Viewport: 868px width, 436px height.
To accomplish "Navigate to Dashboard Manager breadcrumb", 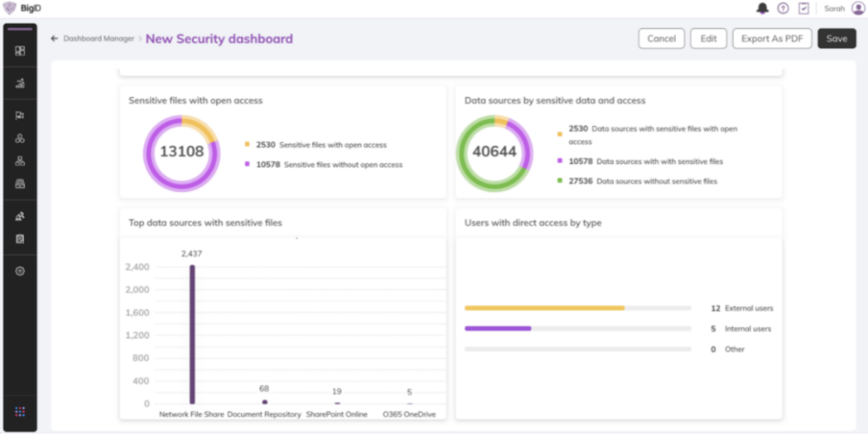I will 99,39.
